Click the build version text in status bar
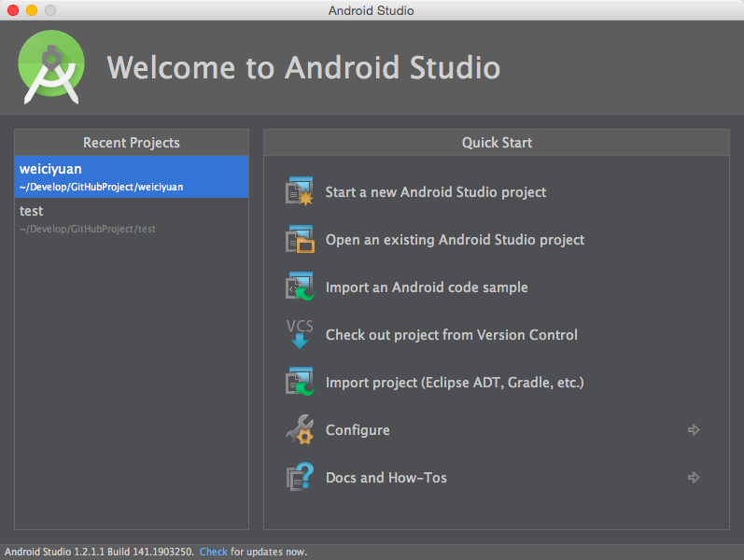Viewport: 744px width, 560px height. [99, 552]
